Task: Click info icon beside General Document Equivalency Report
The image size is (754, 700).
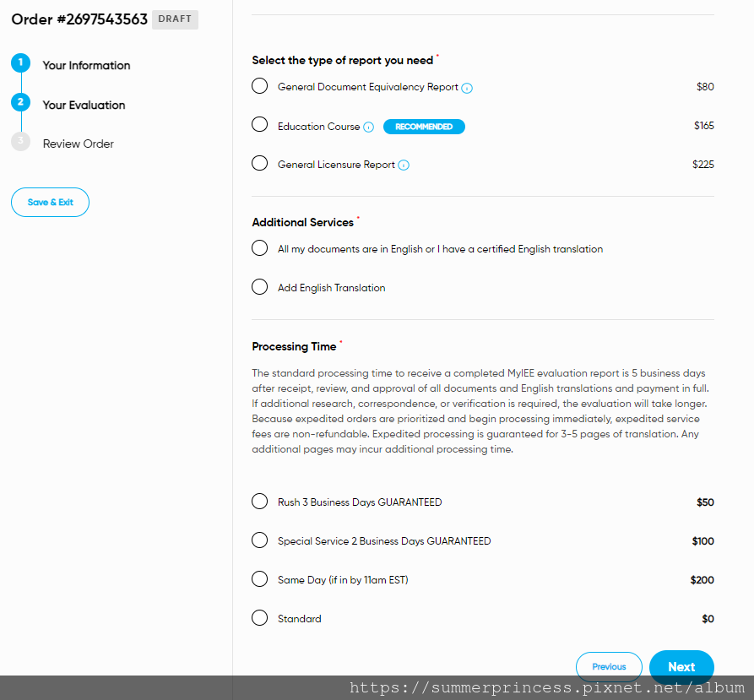Action: pyautogui.click(x=466, y=88)
